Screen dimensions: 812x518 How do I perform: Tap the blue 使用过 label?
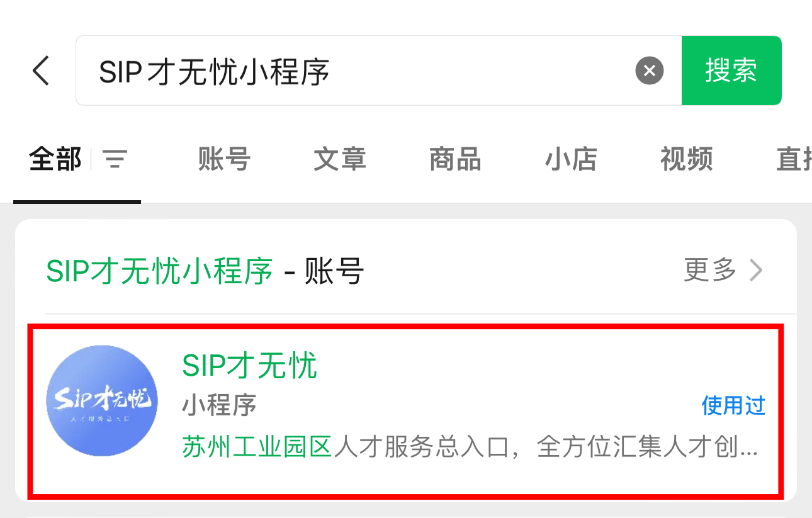coord(733,406)
